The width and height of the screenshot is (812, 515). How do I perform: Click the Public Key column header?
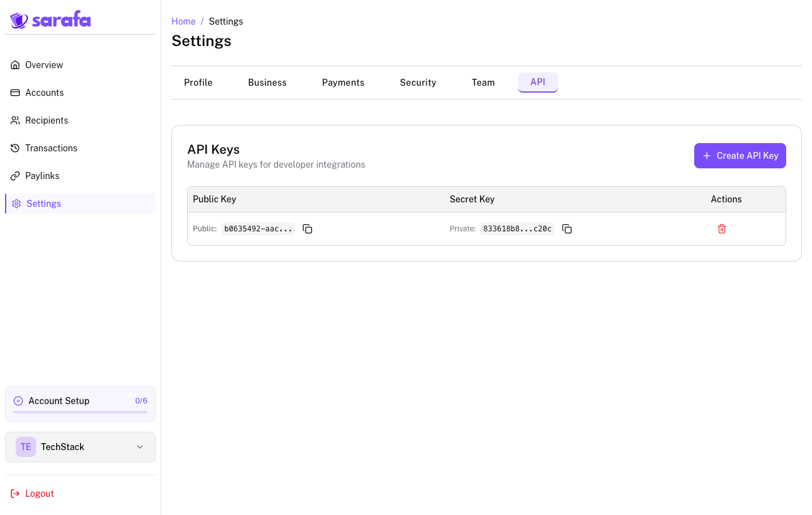214,199
